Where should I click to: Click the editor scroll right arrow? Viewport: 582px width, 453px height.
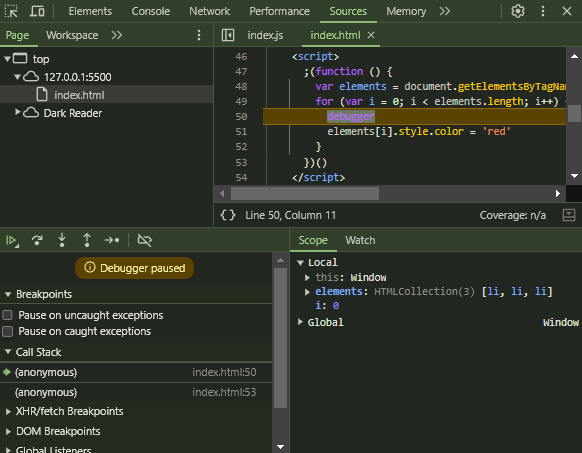[x=558, y=193]
